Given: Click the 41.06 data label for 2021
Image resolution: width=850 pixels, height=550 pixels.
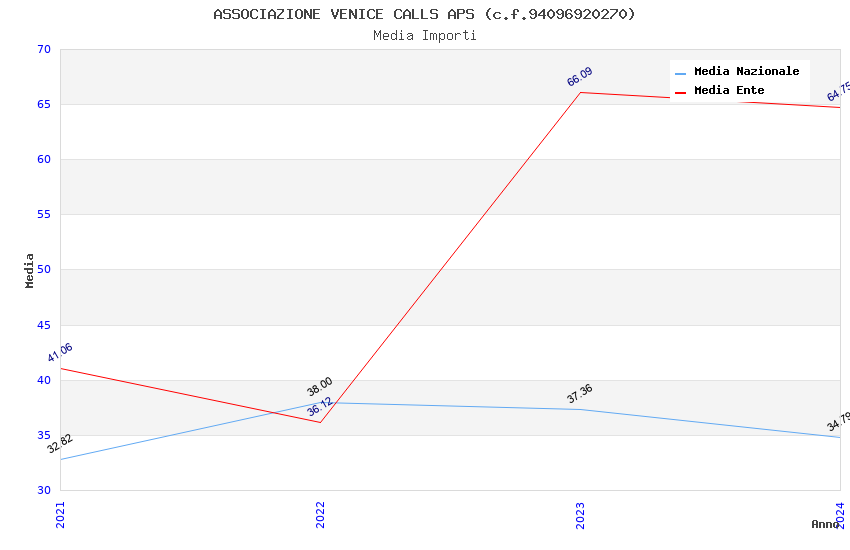Looking at the screenshot, I should 60,353.
